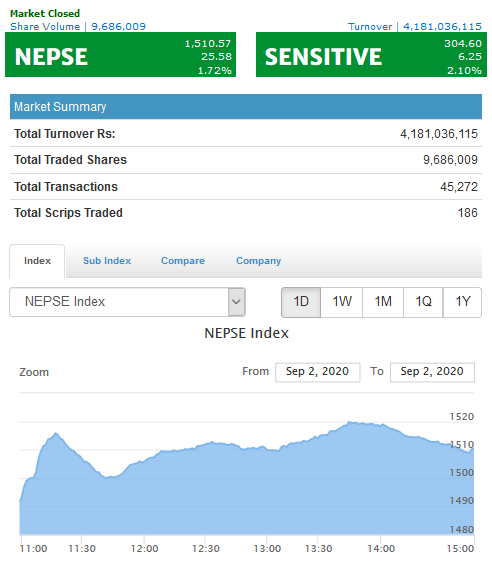Viewport: 492px width, 566px height.
Task: Click the 1,510.57 NEPSE value
Action: point(208,44)
